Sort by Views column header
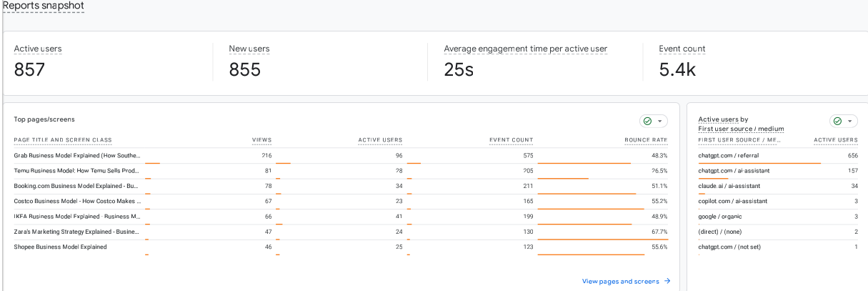The width and height of the screenshot is (868, 291). (x=261, y=140)
